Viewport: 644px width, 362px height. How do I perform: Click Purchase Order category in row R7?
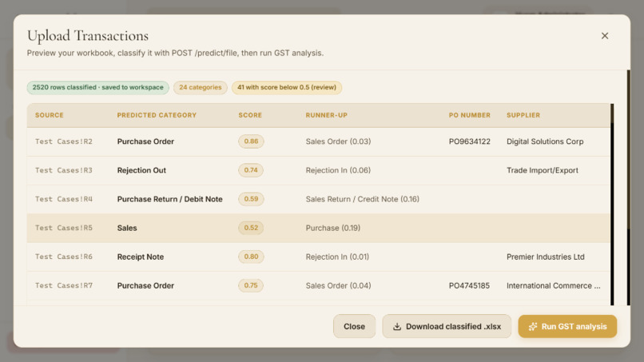pyautogui.click(x=145, y=285)
